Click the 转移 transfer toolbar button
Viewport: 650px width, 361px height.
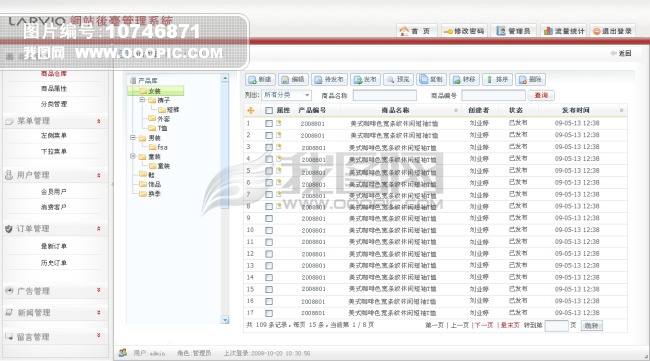pyautogui.click(x=464, y=79)
